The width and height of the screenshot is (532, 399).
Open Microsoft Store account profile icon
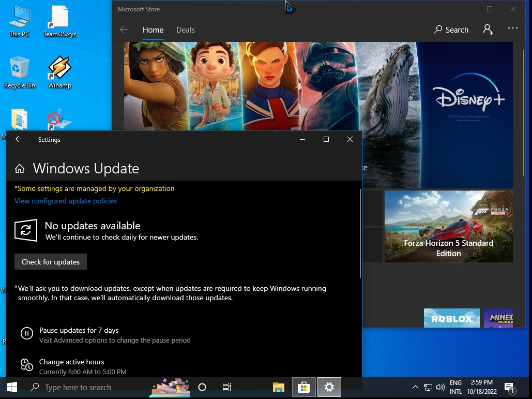point(488,29)
